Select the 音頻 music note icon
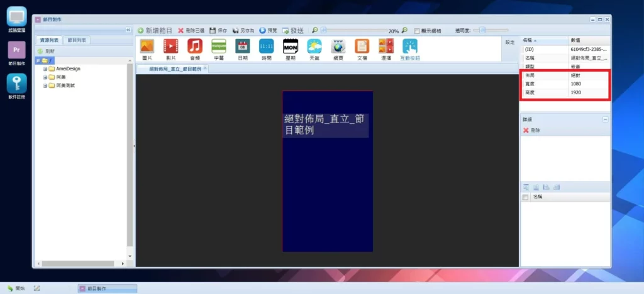Viewport: 644px width, 294px height. point(194,46)
